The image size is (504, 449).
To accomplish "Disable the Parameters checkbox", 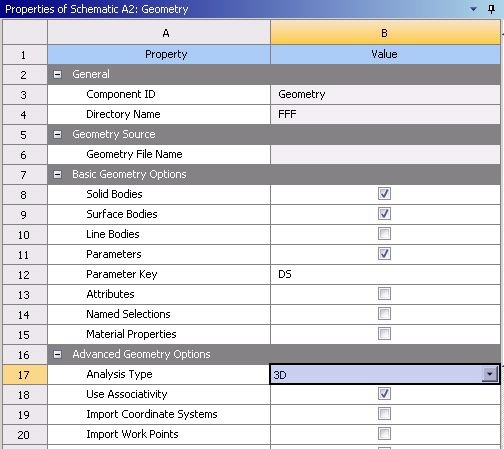I will (x=384, y=254).
